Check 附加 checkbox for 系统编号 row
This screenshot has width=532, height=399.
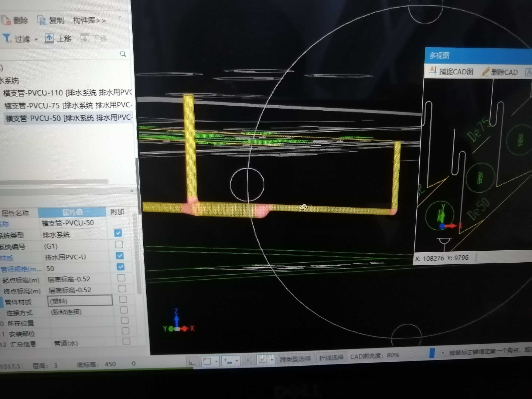click(x=119, y=244)
